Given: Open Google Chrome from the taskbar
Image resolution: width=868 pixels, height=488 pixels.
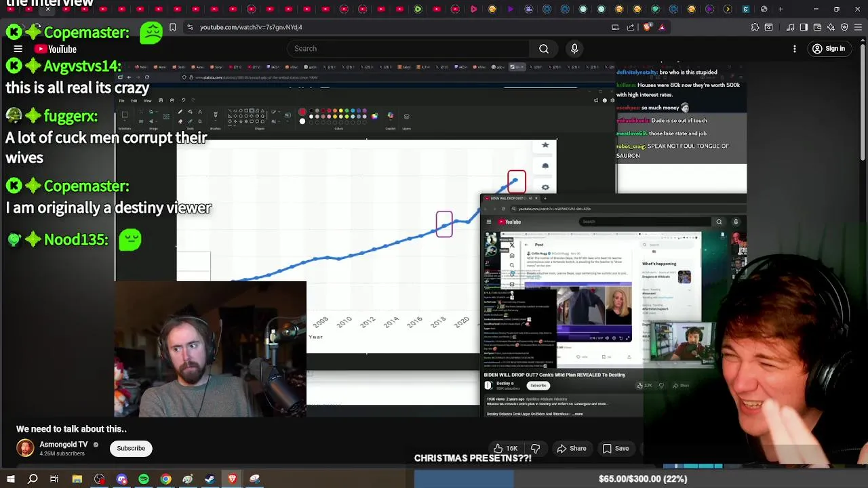Looking at the screenshot, I should pos(165,479).
